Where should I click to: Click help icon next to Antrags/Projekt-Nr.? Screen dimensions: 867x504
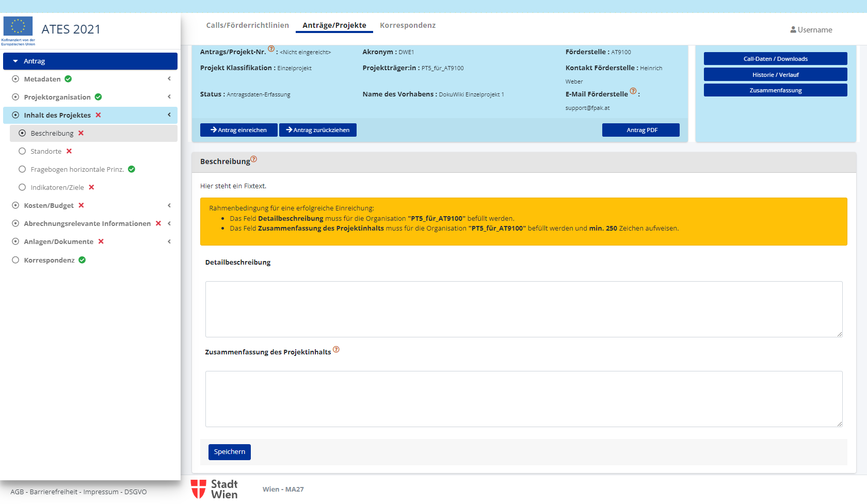(271, 49)
